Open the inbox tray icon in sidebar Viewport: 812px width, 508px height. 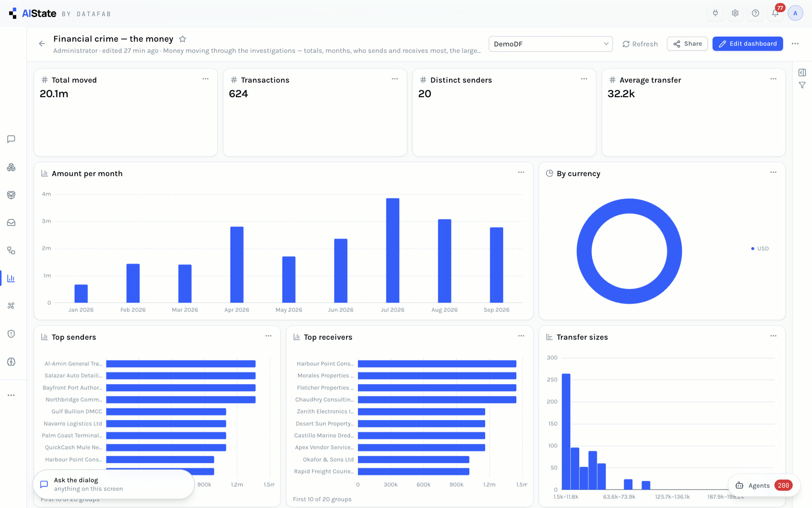click(11, 223)
